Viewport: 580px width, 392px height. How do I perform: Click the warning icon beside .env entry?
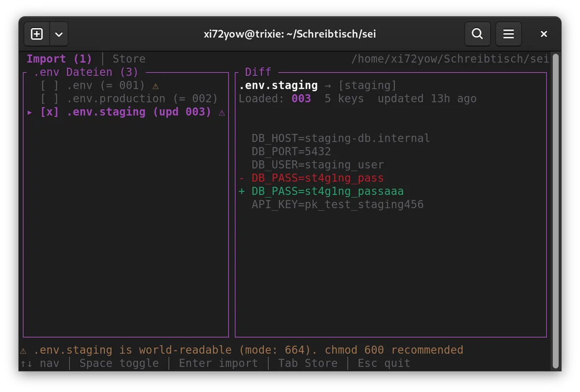pos(155,86)
